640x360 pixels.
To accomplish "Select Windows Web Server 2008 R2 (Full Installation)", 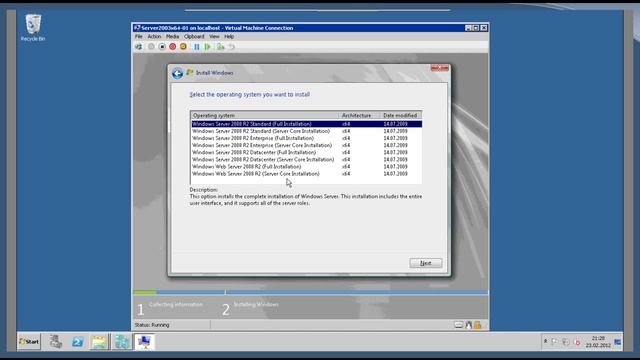I will coord(307,167).
